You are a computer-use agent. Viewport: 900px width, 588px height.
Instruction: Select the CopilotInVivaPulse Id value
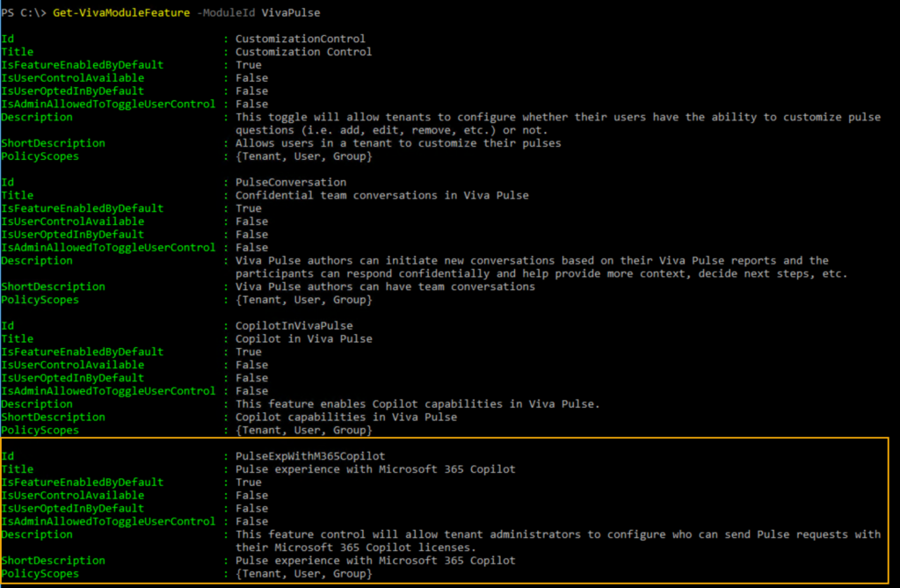294,325
